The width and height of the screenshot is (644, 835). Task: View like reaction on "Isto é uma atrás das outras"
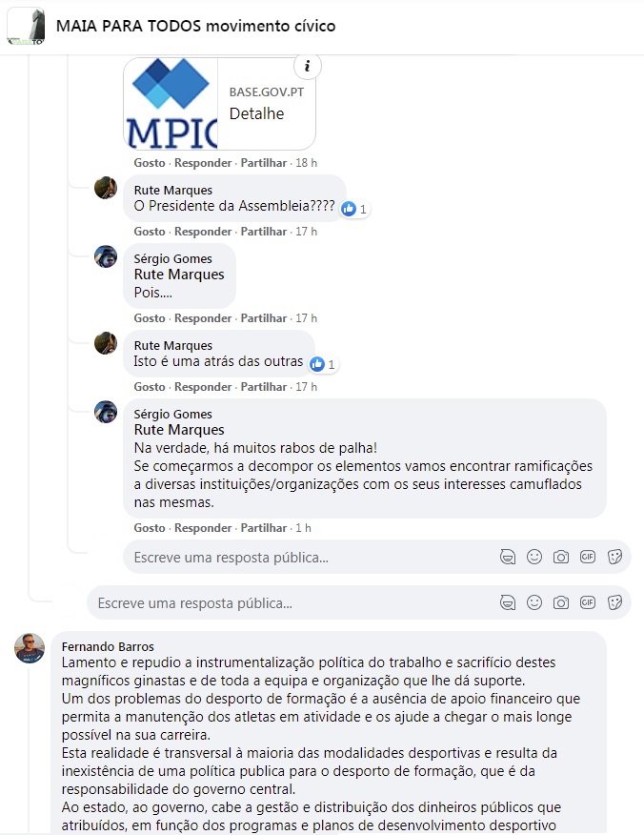pyautogui.click(x=324, y=364)
